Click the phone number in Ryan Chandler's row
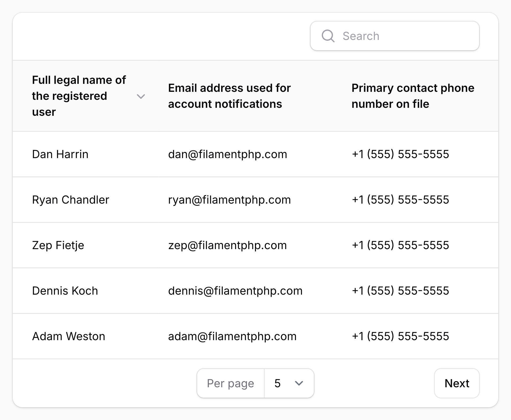511x420 pixels. [400, 200]
